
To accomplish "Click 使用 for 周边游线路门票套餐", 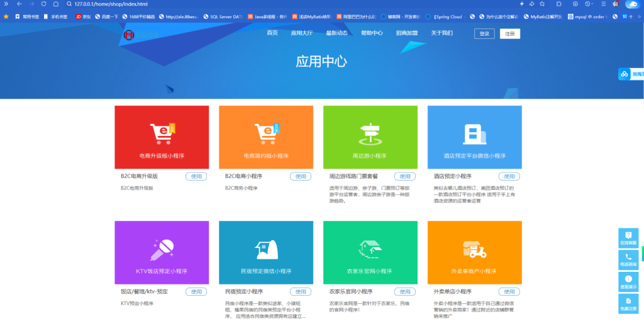I will (x=405, y=176).
